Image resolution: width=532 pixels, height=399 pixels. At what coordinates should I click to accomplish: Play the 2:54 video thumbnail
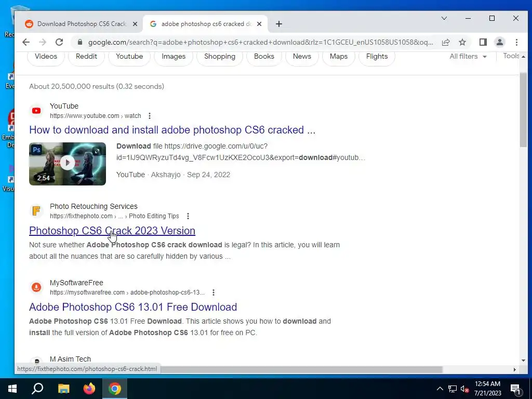pyautogui.click(x=68, y=164)
